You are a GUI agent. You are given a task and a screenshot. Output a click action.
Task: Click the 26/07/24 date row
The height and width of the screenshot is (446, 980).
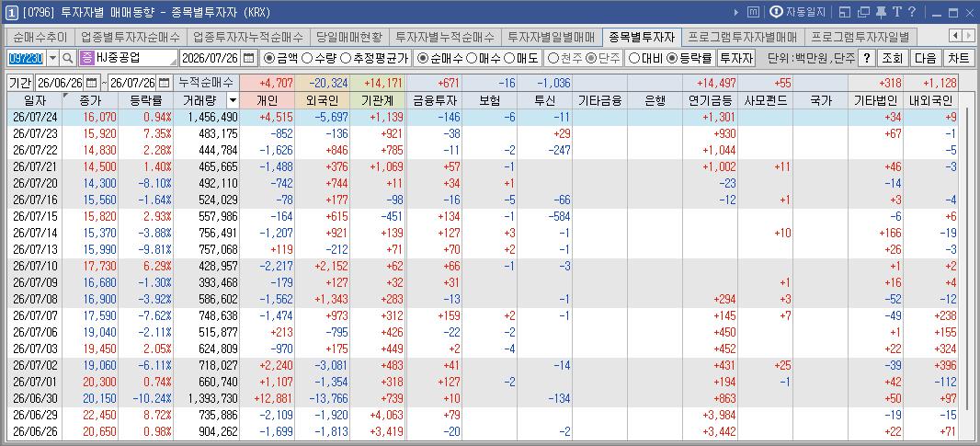tap(482, 117)
